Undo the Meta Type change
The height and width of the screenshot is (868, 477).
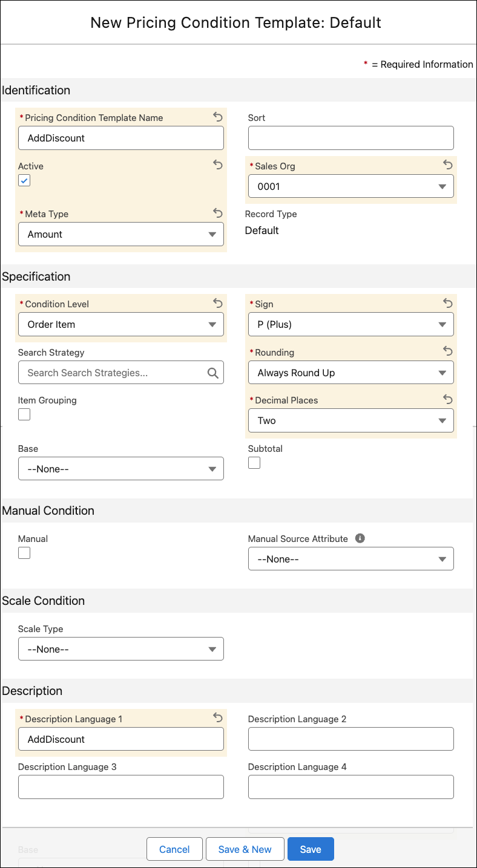[x=218, y=213]
